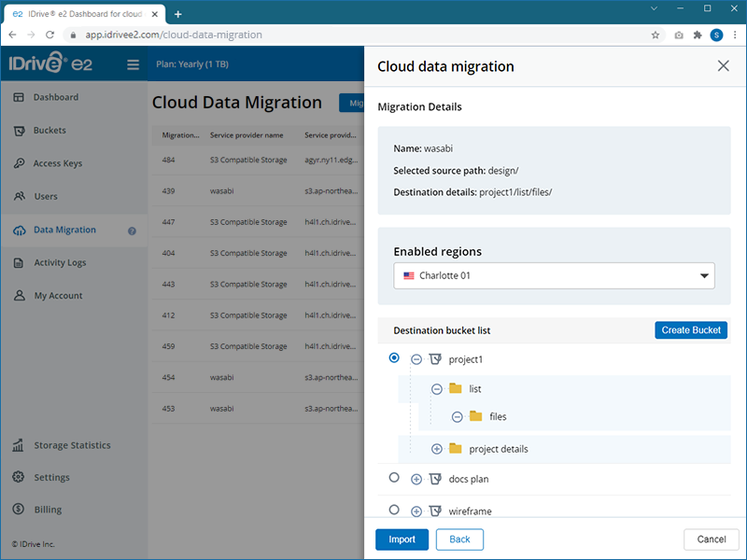Expand the project details folder
Image resolution: width=747 pixels, height=560 pixels.
(x=436, y=448)
